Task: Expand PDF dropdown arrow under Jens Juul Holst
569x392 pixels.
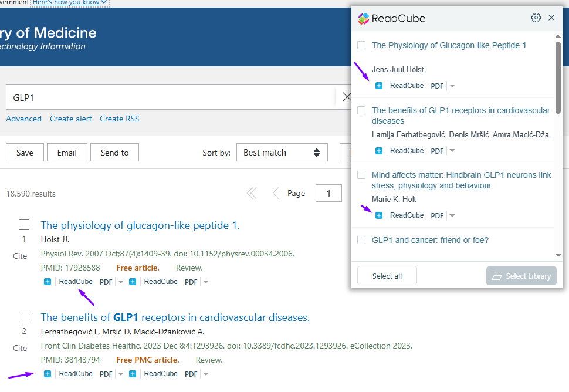Action: (x=452, y=86)
